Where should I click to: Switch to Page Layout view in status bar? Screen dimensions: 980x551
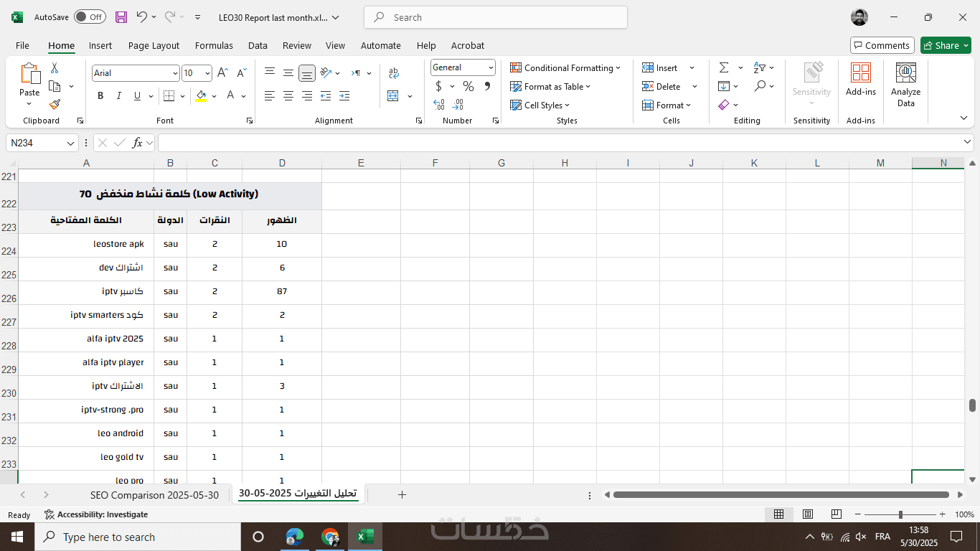pos(808,514)
